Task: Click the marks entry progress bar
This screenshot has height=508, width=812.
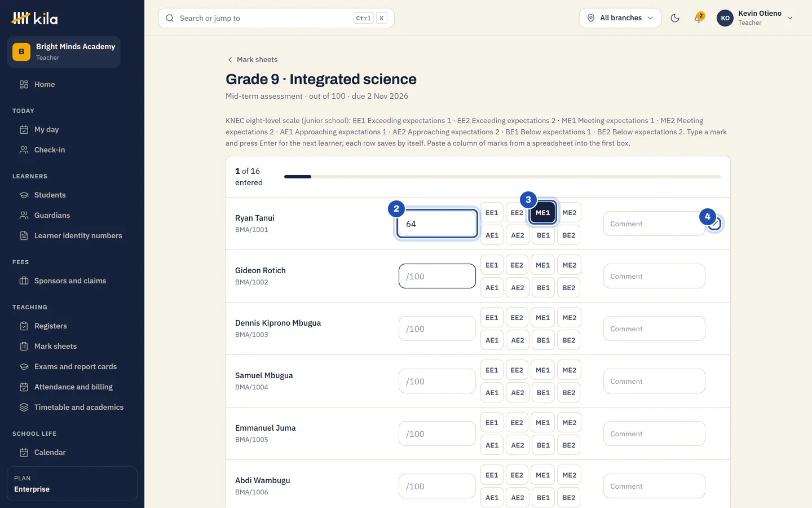Action: pyautogui.click(x=502, y=177)
